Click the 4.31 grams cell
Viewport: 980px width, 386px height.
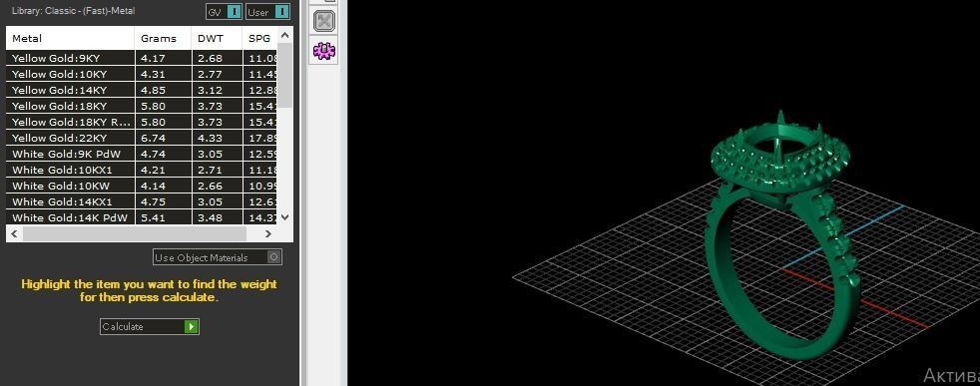(x=163, y=74)
